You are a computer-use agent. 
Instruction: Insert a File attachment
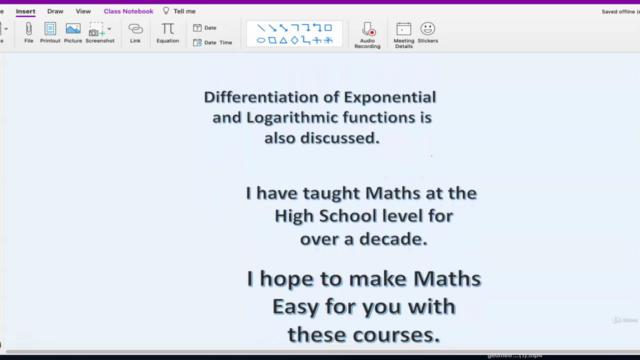29,33
